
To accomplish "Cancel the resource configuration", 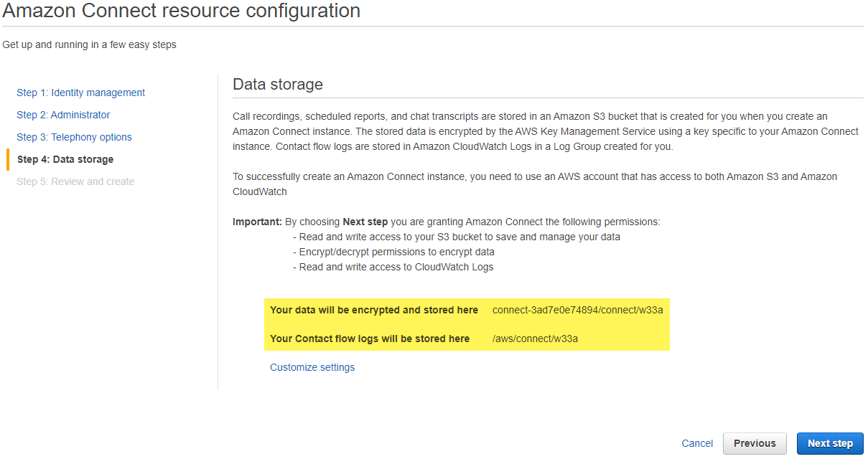I will pyautogui.click(x=697, y=443).
